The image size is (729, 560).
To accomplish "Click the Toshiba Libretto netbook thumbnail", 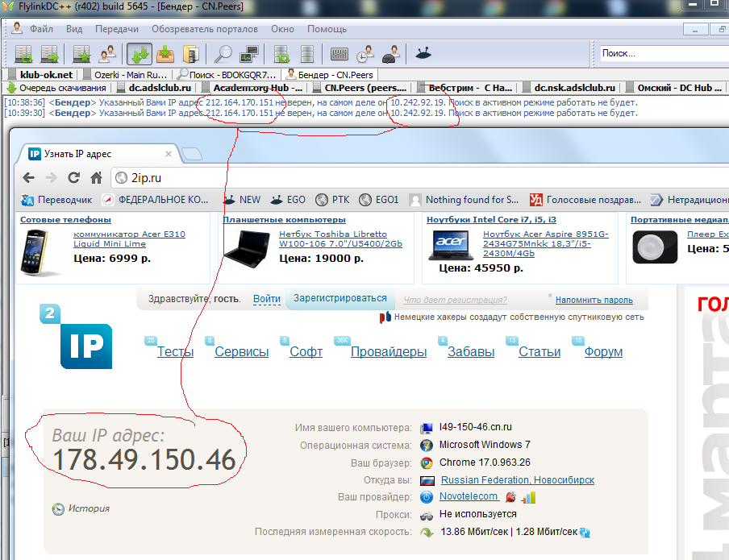I will (x=247, y=249).
